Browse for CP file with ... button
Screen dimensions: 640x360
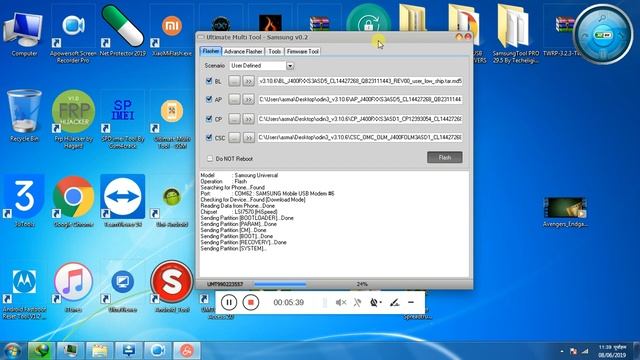234,119
